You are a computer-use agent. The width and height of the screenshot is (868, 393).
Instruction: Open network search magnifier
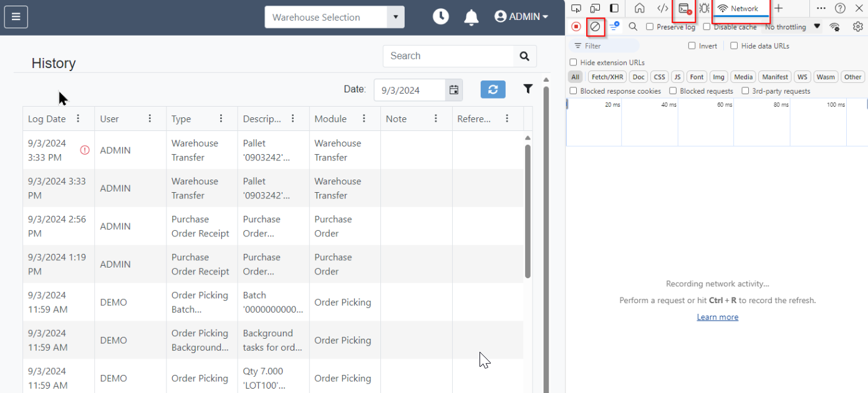633,27
